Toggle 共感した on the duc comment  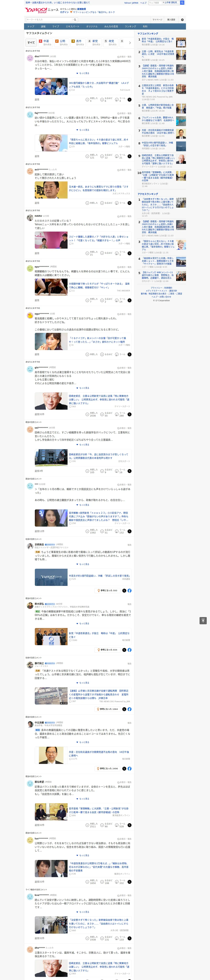coord(91,100)
